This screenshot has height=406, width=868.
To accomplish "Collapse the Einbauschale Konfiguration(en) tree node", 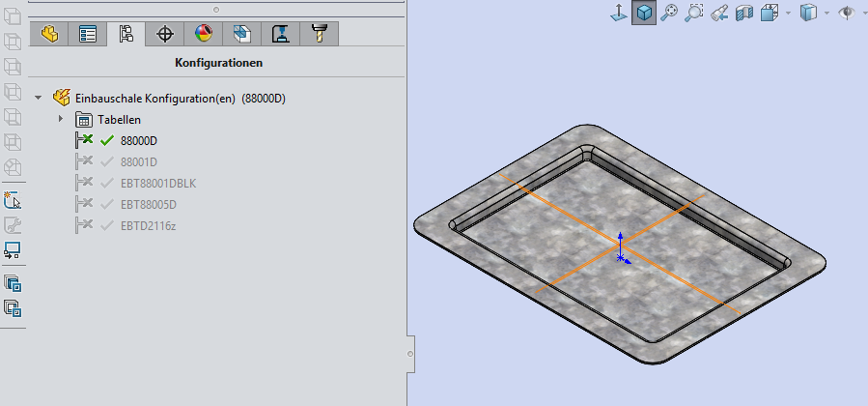I will [x=38, y=98].
